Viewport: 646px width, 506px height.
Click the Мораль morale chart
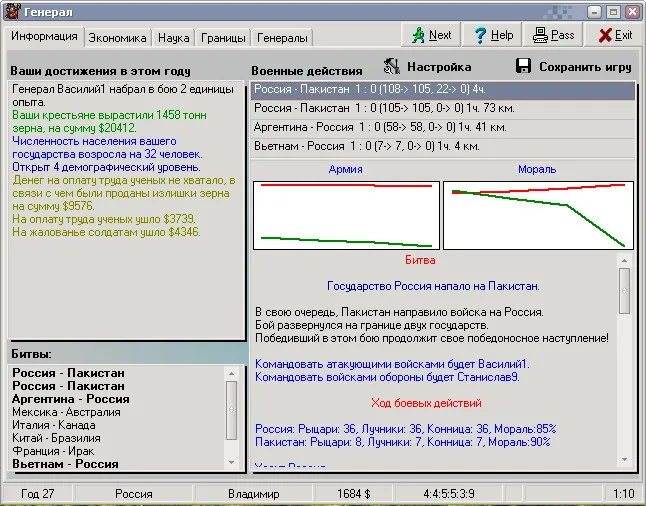tap(537, 215)
